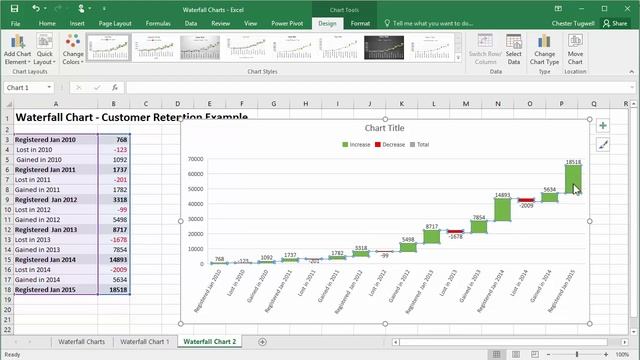The width and height of the screenshot is (640, 360).
Task: Open the File menu
Action: pyautogui.click(x=16, y=24)
